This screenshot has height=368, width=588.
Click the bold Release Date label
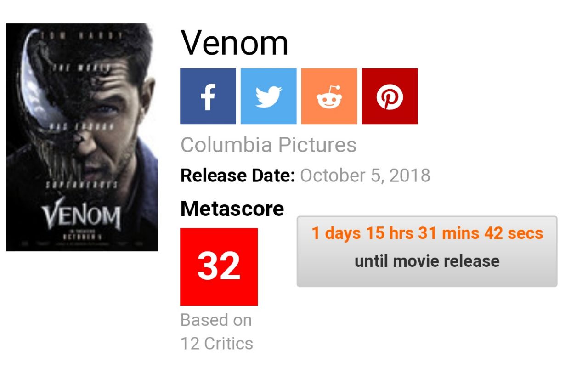(x=237, y=176)
